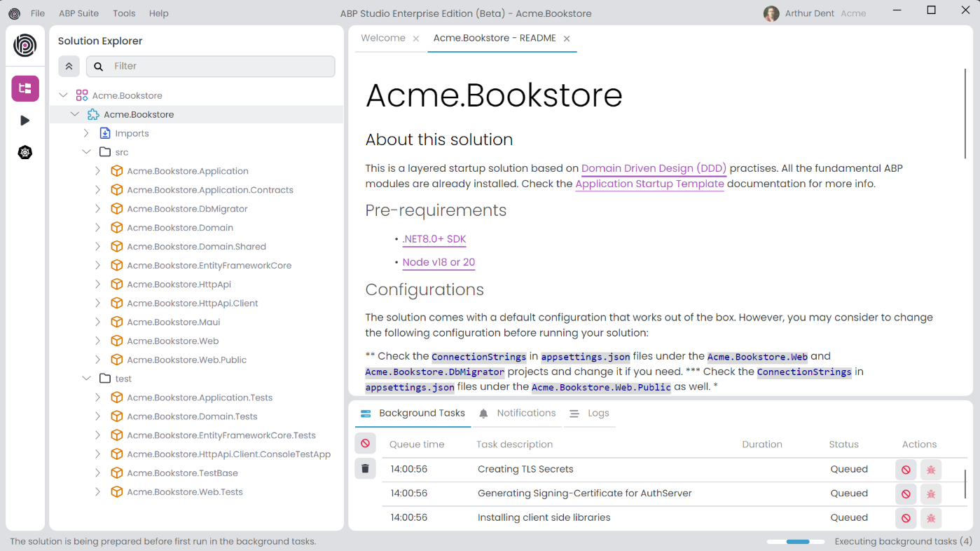980x551 pixels.
Task: Select Acme.Bookstore.Domain.Shared project
Action: (196, 247)
